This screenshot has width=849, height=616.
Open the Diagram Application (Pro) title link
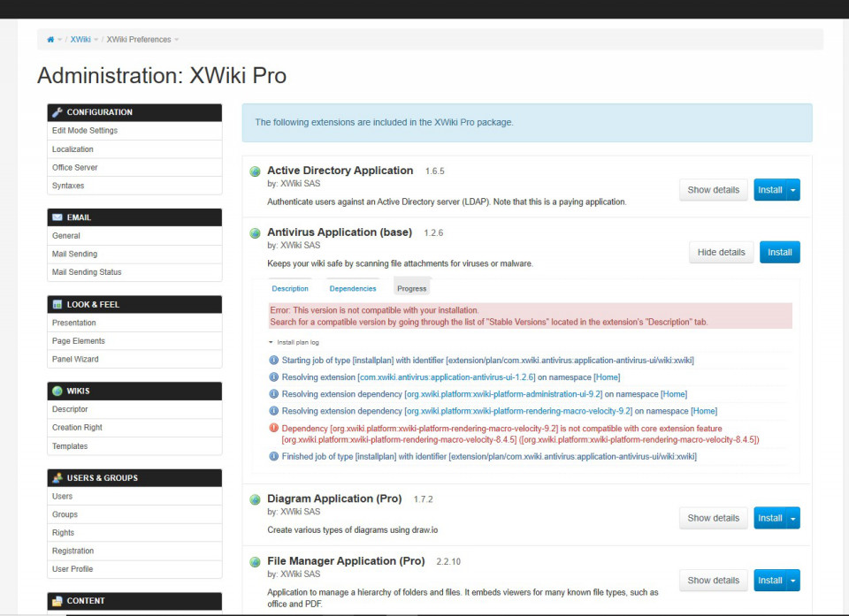334,498
